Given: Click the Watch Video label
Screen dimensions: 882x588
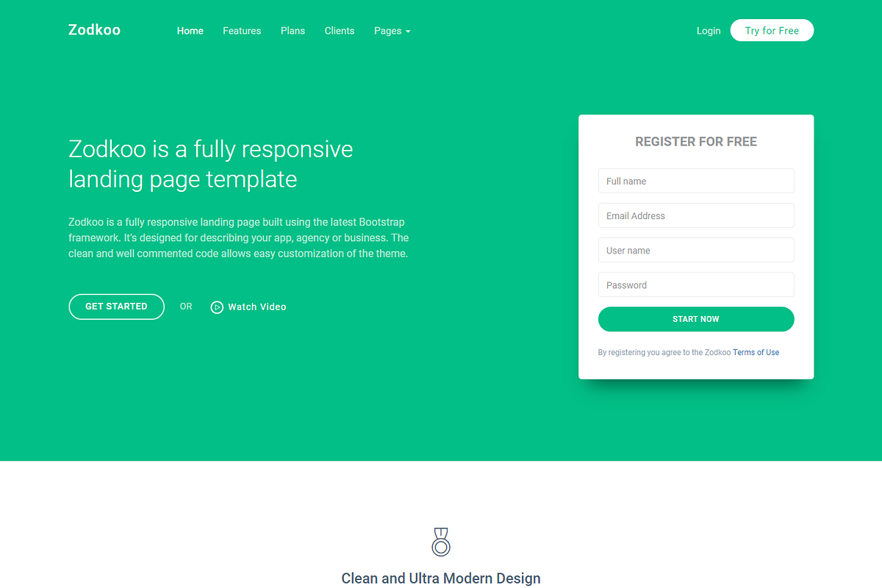Looking at the screenshot, I should [257, 306].
